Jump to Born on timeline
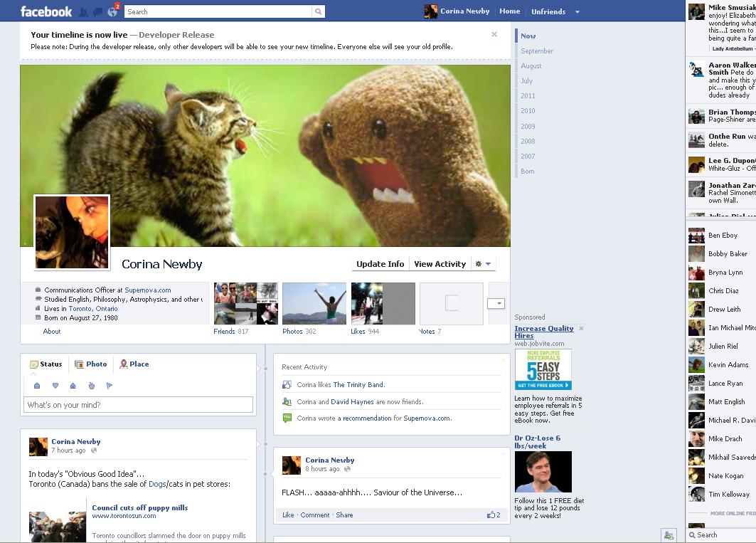This screenshot has height=543, width=756. 527,171
